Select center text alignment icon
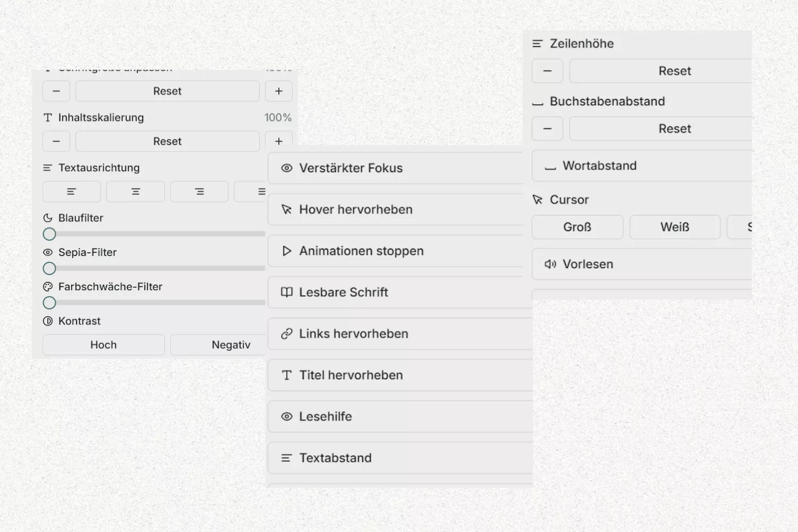Viewport: 798px width, 532px height. (136, 192)
